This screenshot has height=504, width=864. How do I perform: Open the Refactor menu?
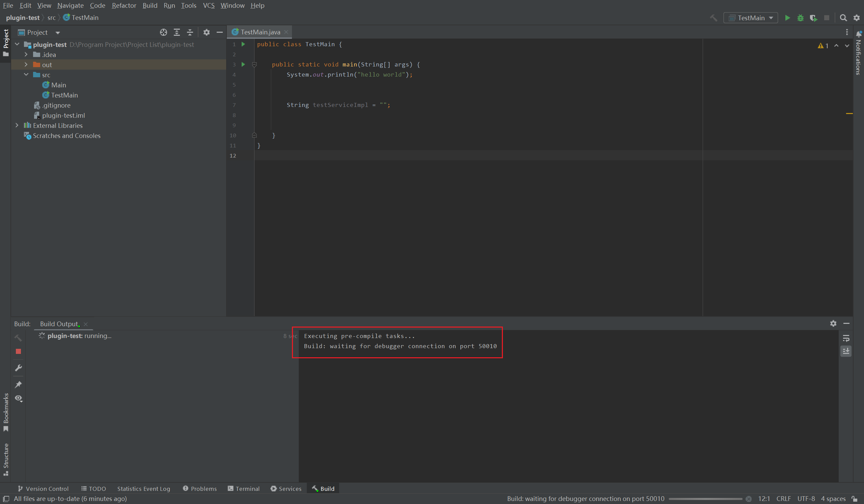pyautogui.click(x=124, y=5)
